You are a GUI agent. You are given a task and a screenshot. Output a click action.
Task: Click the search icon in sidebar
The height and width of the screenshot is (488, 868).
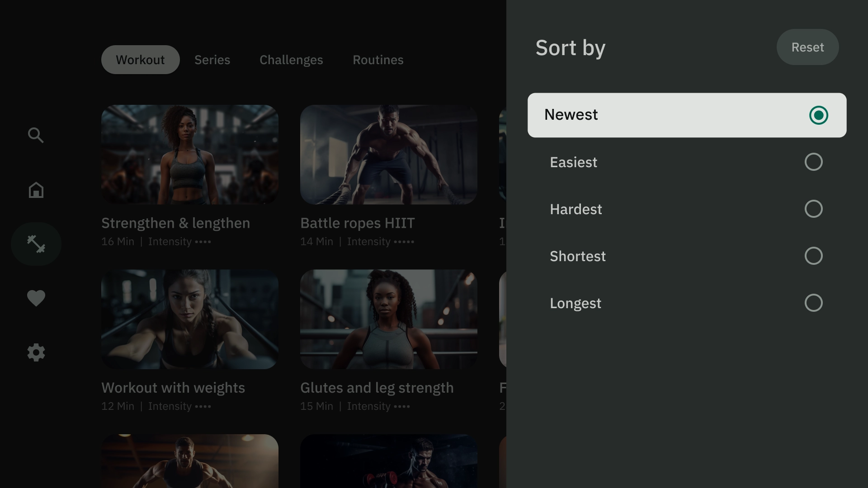coord(36,135)
